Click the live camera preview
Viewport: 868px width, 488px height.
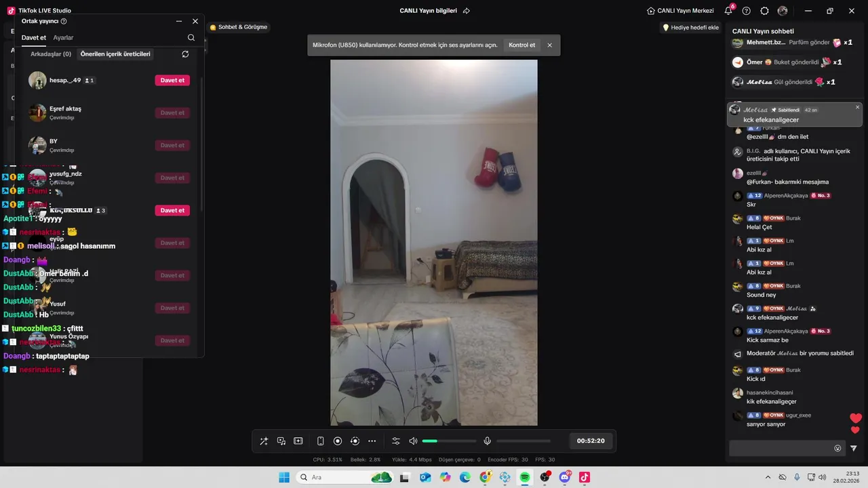[434, 243]
